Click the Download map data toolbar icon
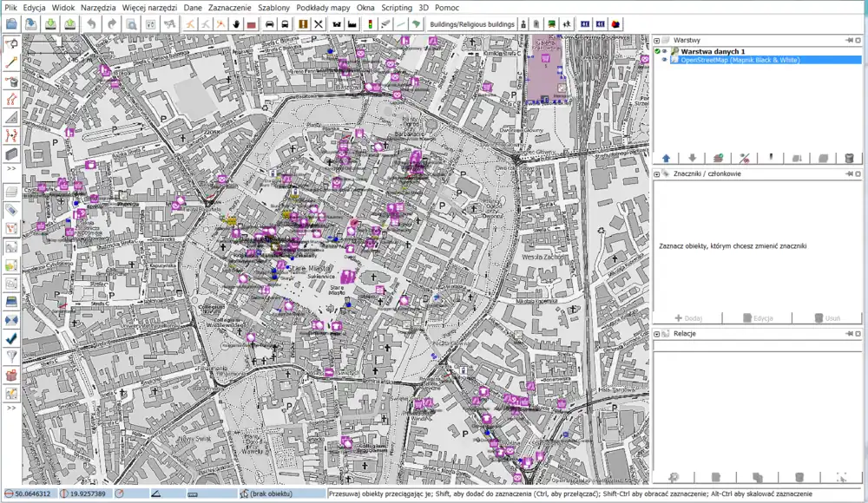 point(51,24)
